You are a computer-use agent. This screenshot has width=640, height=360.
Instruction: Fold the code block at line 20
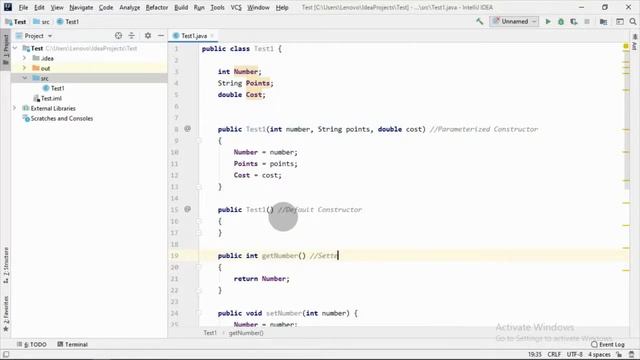[x=199, y=267]
